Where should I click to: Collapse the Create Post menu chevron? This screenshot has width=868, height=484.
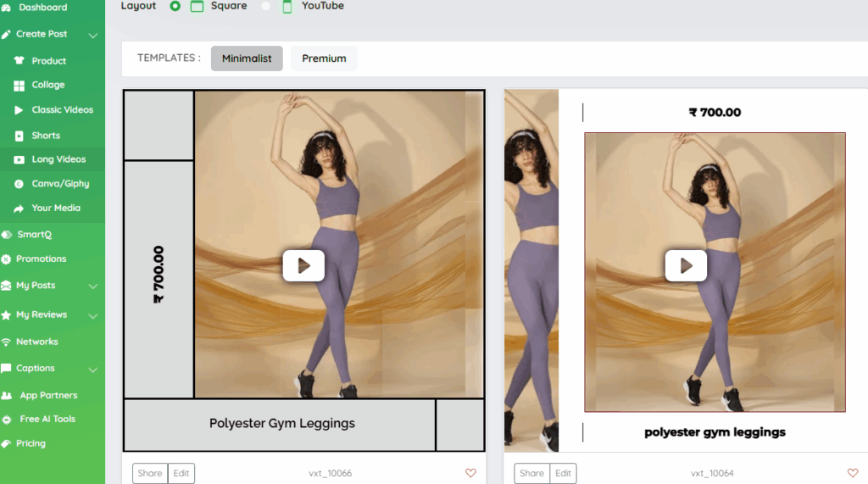tap(93, 35)
